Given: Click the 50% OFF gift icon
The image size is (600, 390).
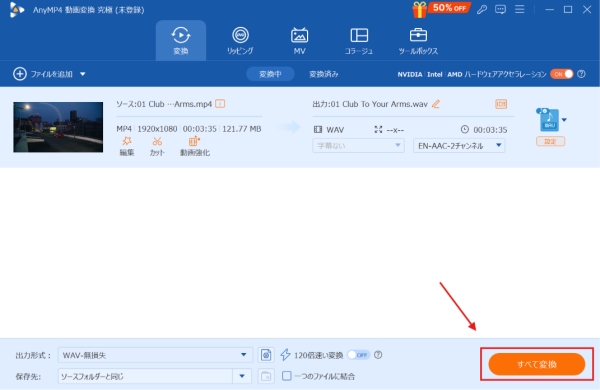Looking at the screenshot, I should (441, 9).
